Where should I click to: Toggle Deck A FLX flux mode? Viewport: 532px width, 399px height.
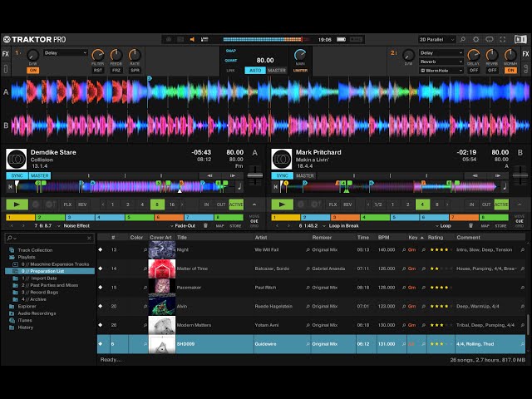67,204
